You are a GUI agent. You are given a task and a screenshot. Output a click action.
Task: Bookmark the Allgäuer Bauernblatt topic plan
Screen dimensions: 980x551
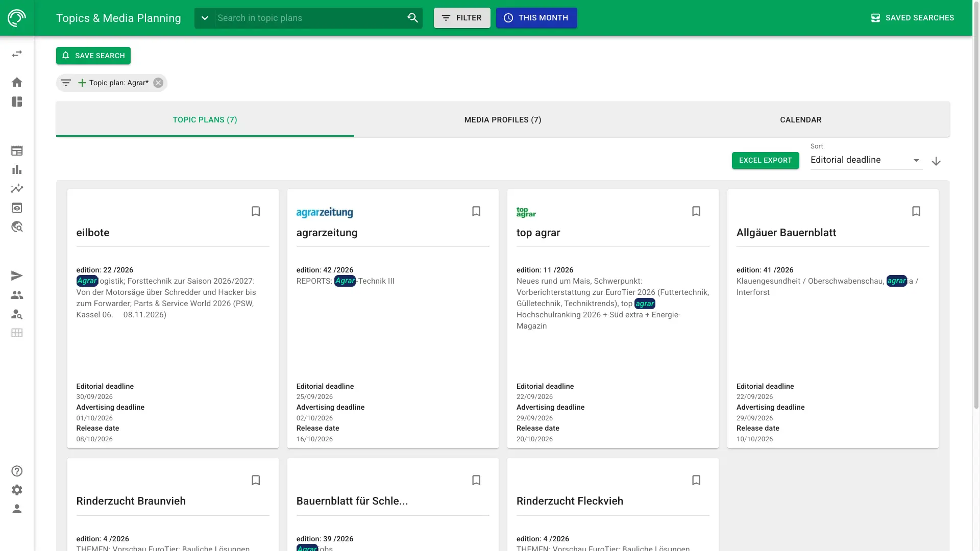pyautogui.click(x=916, y=211)
